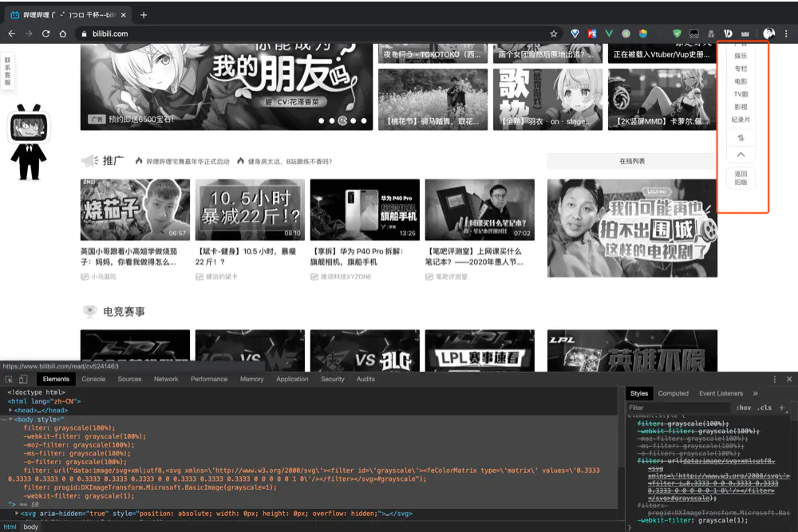Click the html breadcrumb in DevTools
Screen dimensions: 798x532
(x=10, y=527)
